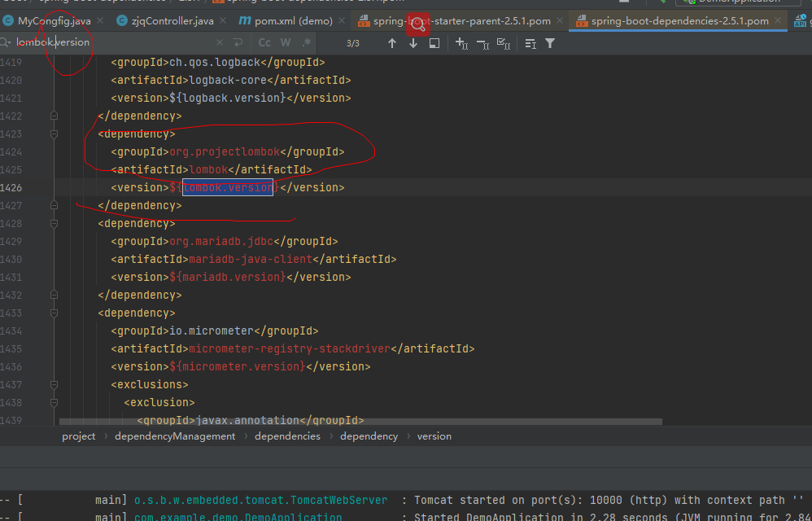Screen dimensions: 812x521
Task: Click javax.annotation groupId text
Action: pyautogui.click(x=247, y=420)
